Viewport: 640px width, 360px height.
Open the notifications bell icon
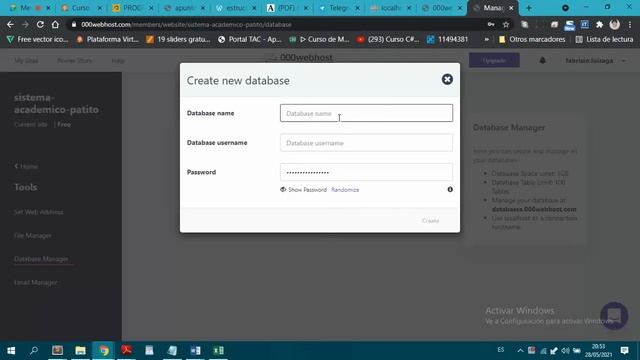click(x=542, y=60)
